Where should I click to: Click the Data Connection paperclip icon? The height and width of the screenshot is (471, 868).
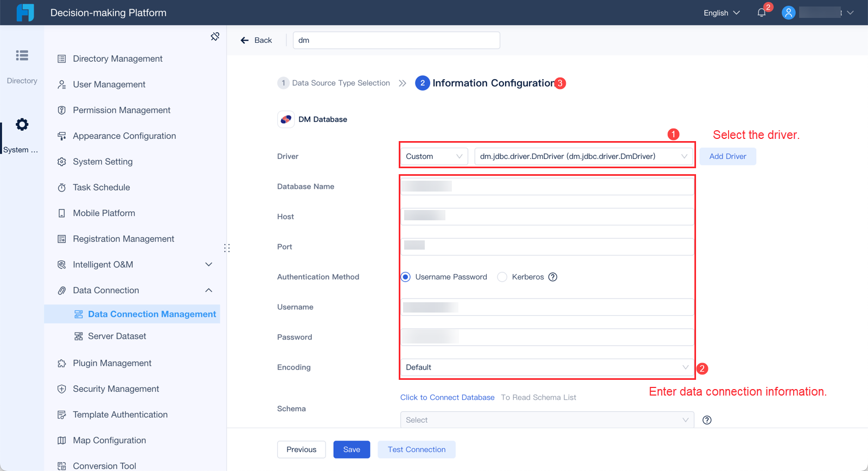tap(62, 290)
